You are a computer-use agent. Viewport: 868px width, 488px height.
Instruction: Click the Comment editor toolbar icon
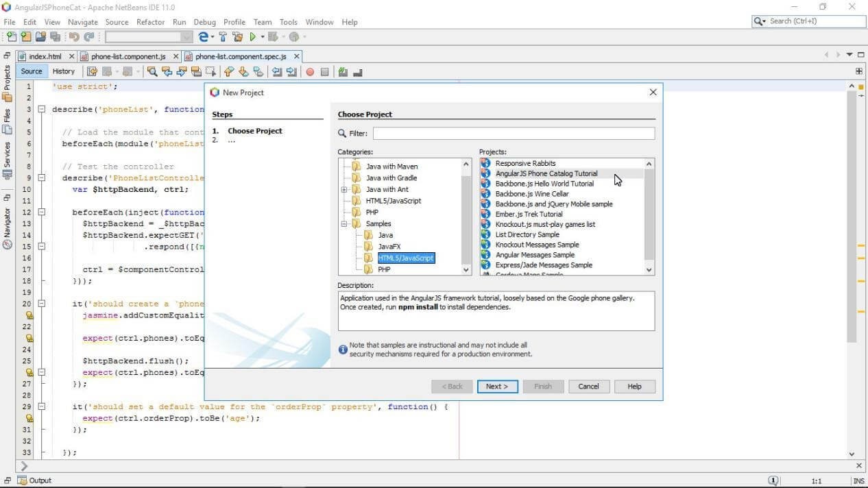click(343, 71)
